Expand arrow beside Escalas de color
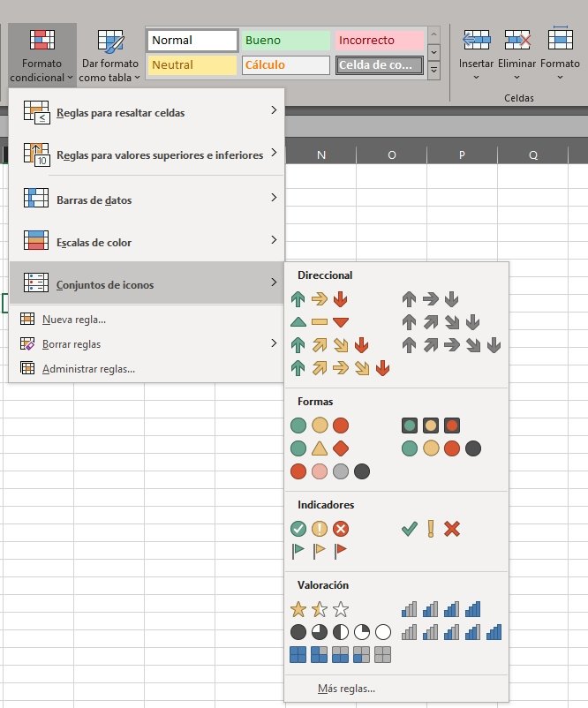This screenshot has height=708, width=588. (274, 240)
